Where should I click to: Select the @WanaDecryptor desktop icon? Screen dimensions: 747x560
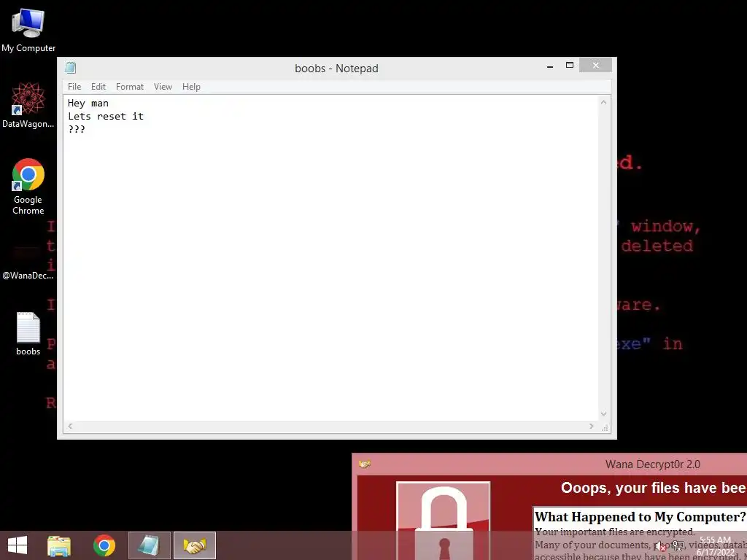point(28,262)
